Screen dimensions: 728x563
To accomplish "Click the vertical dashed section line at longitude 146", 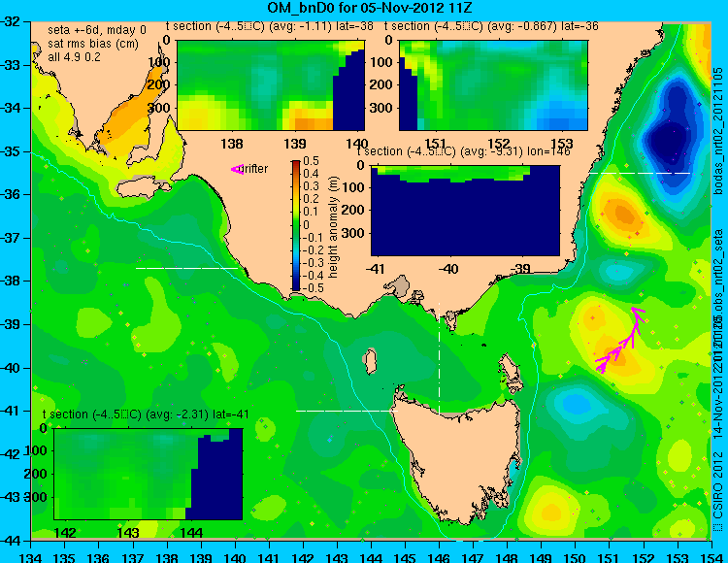I will pos(439,358).
